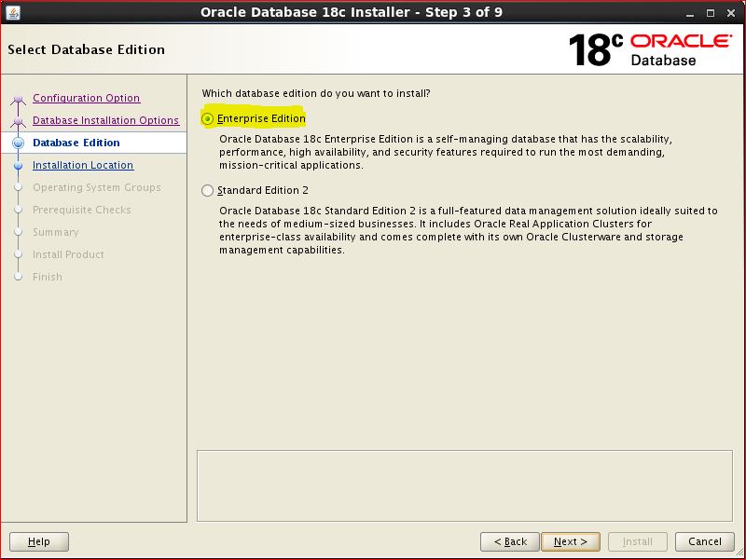Cancel the Oracle installation
Viewport: 746px width, 560px height.
click(x=704, y=541)
